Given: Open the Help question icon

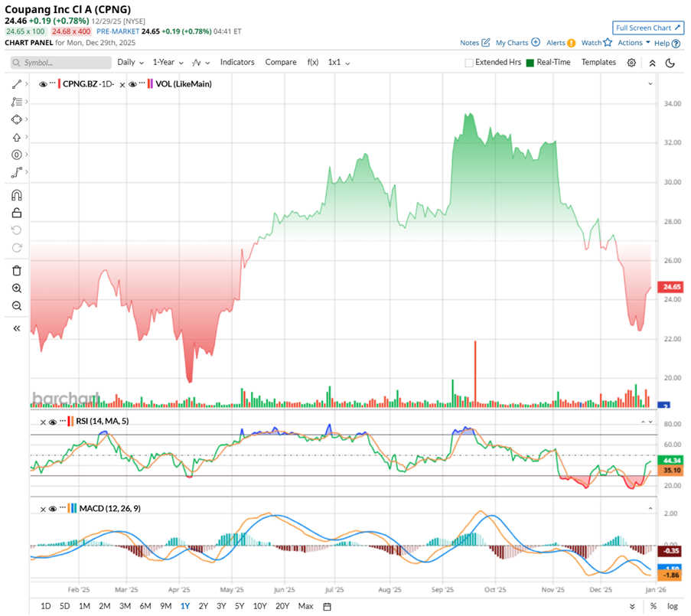Looking at the screenshot, I should point(676,44).
